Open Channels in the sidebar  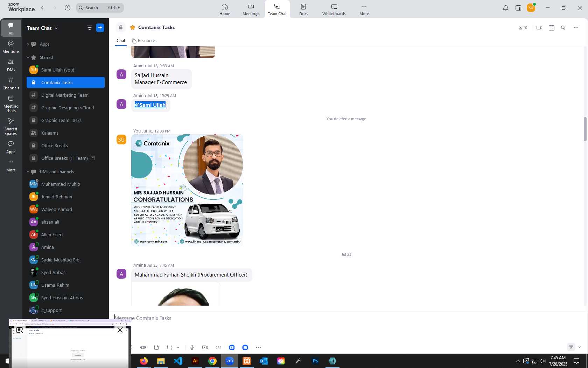[x=11, y=83]
